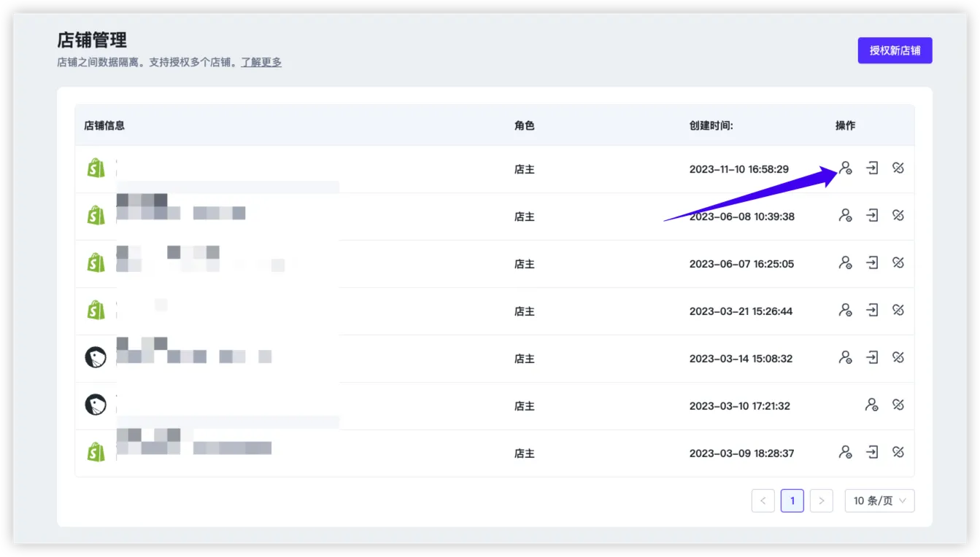Viewport: 980px width, 557px height.
Task: Click the store logo in 2023-03-14 row
Action: [x=96, y=358]
